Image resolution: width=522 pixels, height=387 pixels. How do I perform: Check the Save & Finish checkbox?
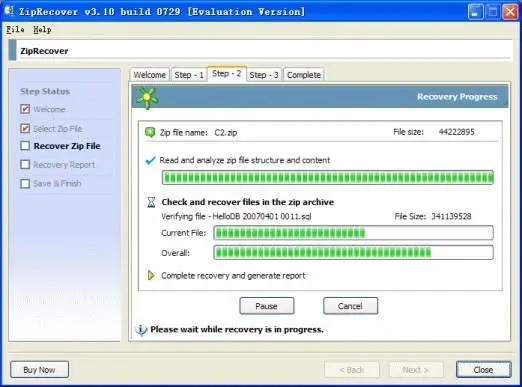coord(25,184)
